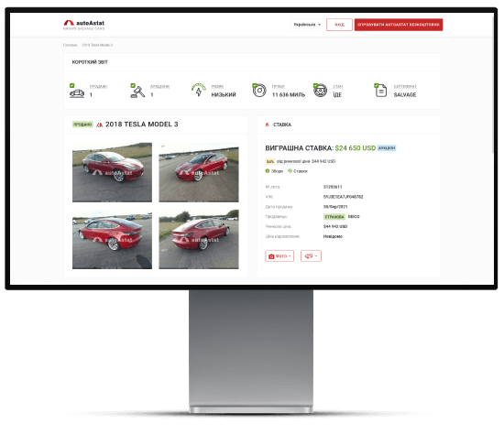
Task: Click the green info icon next to Збори
Action: point(267,171)
